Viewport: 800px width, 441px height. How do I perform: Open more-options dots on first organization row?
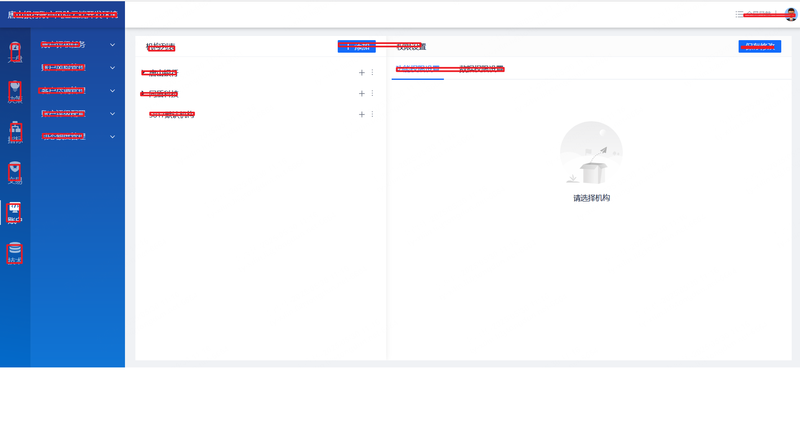coord(372,72)
